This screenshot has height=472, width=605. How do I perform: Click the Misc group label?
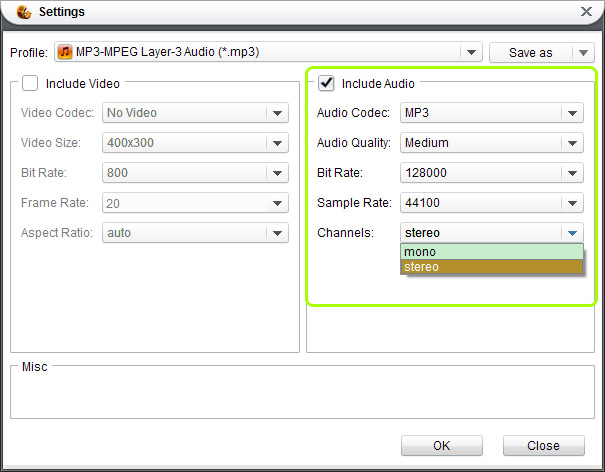point(35,367)
